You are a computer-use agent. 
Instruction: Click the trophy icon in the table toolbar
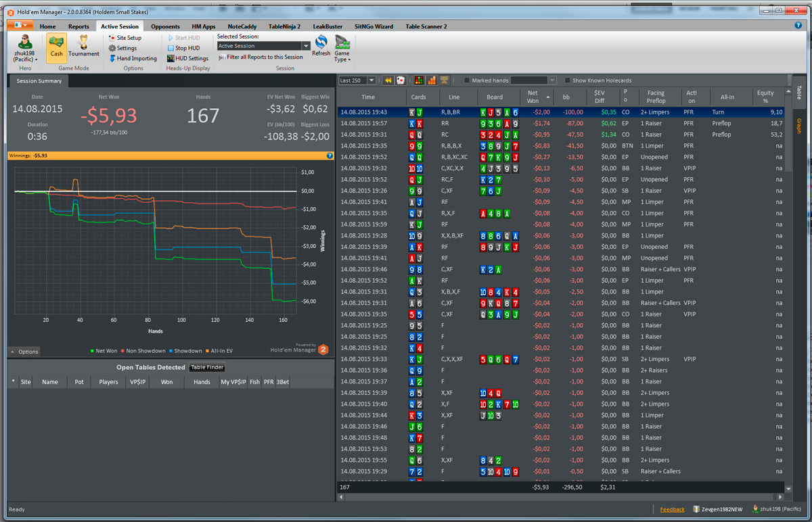[444, 80]
